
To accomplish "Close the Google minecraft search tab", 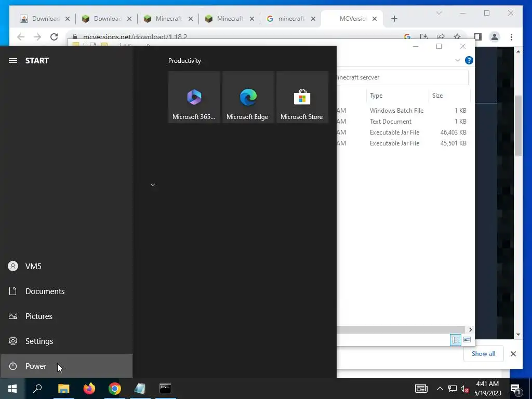I will (x=313, y=19).
